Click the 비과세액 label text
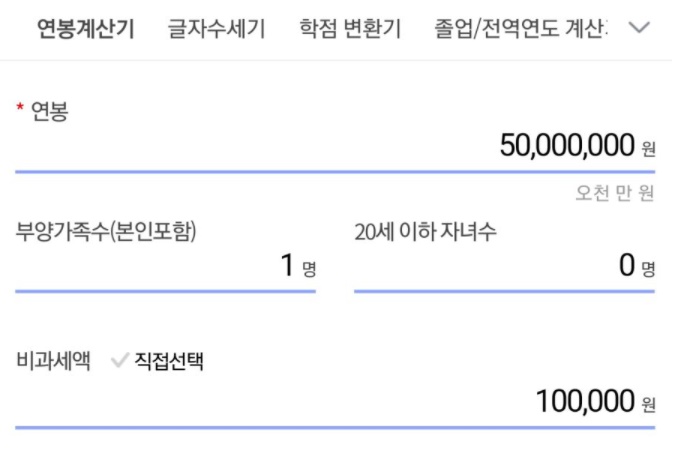 click(x=53, y=361)
